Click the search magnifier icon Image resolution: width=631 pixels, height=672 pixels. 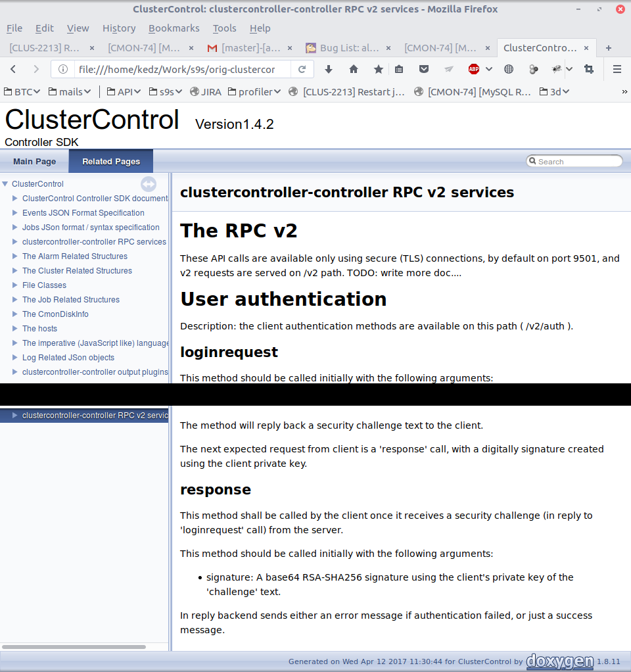click(532, 161)
